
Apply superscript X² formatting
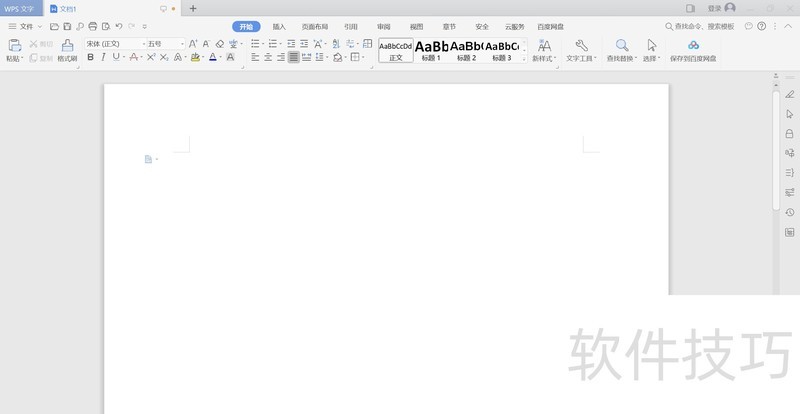[x=151, y=57]
